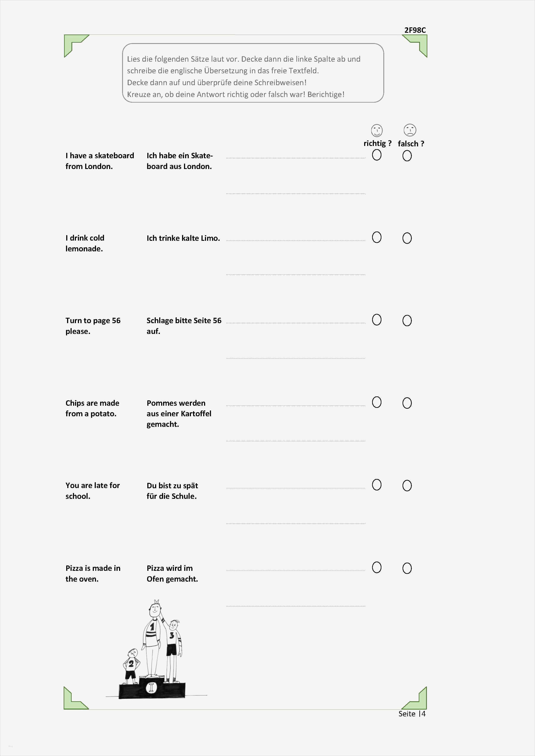This screenshot has width=535, height=756.
Task: Click the top-right green corner decoration
Action: tap(417, 44)
